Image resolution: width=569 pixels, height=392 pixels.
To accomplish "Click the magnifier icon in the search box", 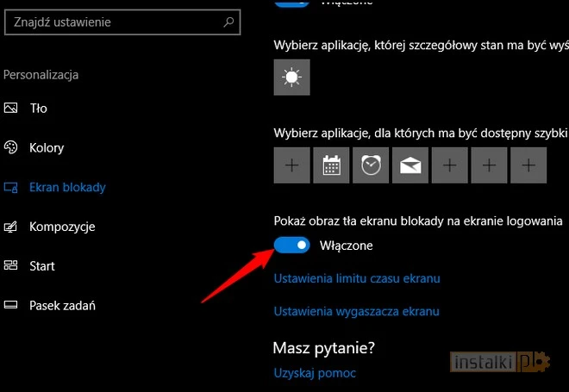I will click(228, 22).
